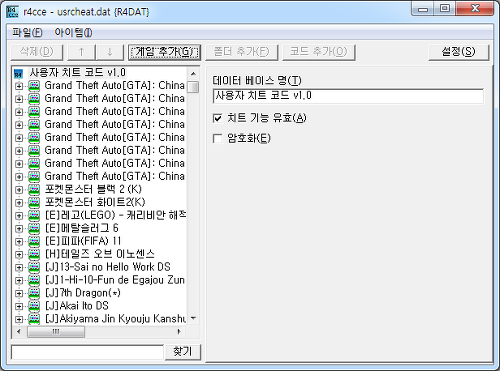Click the 폴더 추가(F) add folder button
This screenshot has height=371, width=500.
(241, 52)
